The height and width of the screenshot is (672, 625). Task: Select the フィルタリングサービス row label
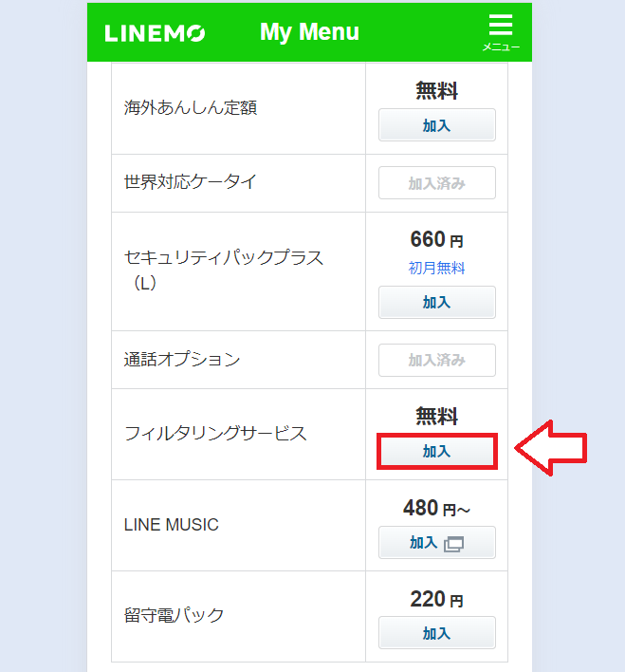tap(216, 433)
